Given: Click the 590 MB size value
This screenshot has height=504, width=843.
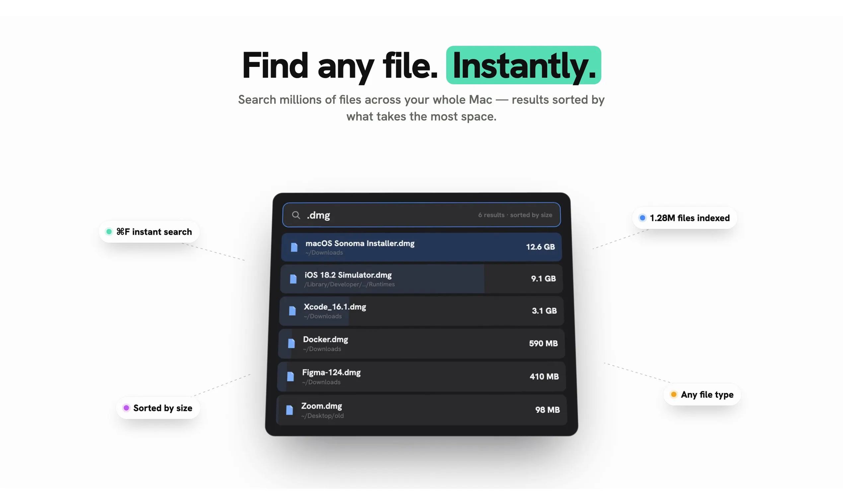Looking at the screenshot, I should (543, 344).
